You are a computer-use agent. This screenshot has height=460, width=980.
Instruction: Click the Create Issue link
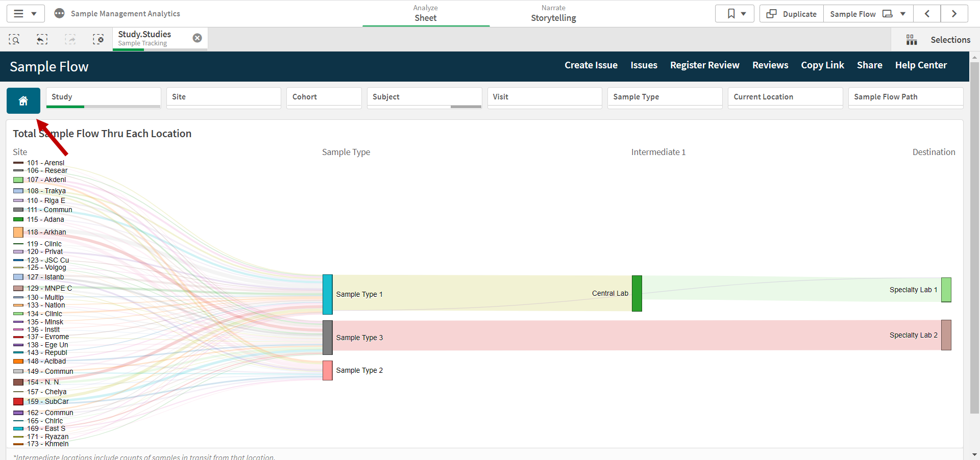[591, 65]
